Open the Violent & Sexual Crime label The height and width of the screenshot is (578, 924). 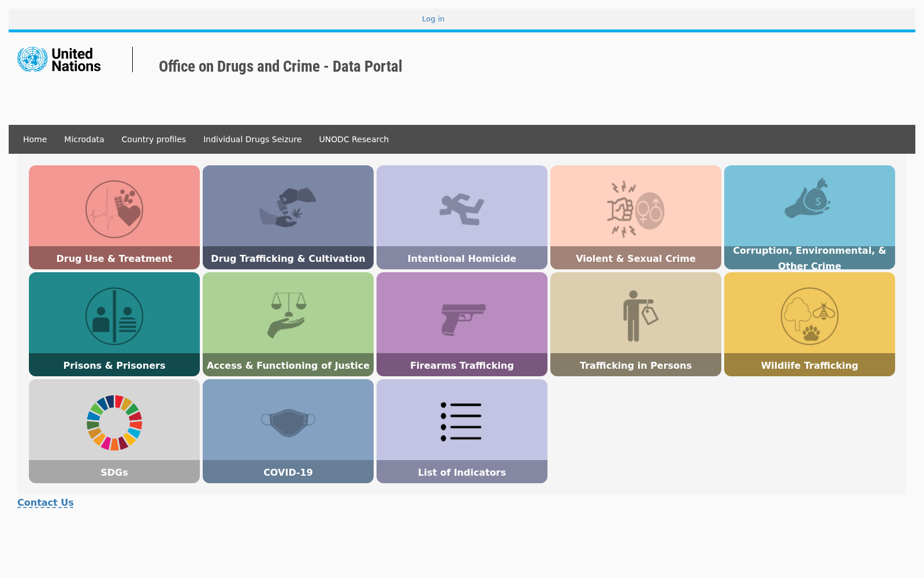(636, 258)
